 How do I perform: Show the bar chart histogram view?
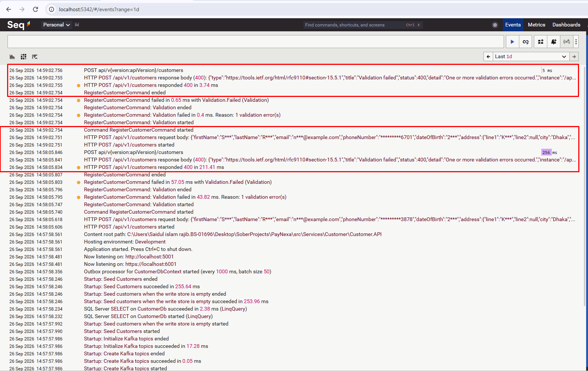coord(12,57)
